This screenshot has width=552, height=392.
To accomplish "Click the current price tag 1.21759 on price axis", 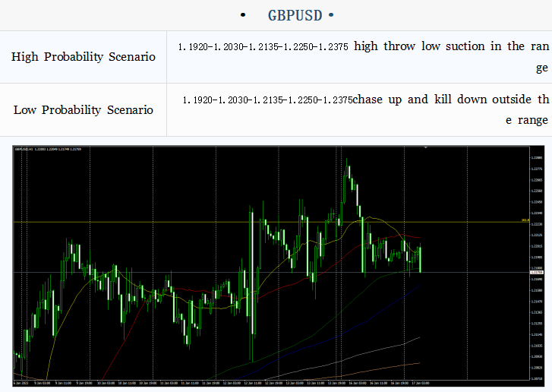I will tap(537, 272).
